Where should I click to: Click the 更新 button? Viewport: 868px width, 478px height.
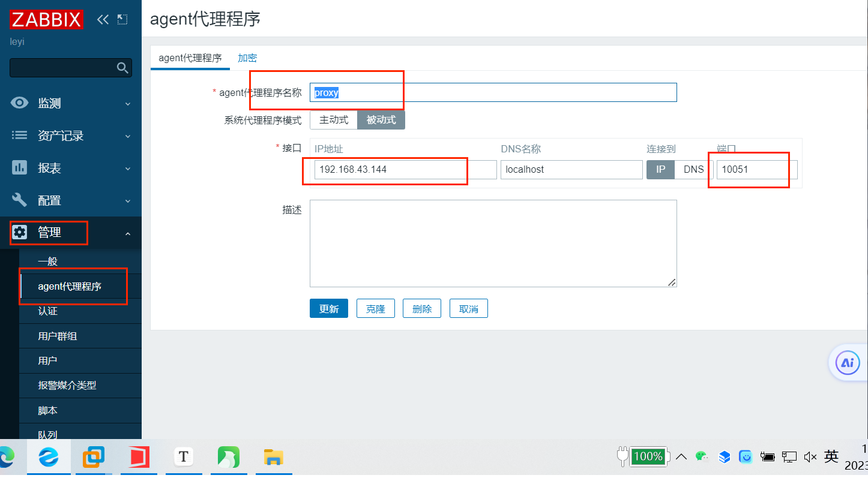(x=329, y=309)
